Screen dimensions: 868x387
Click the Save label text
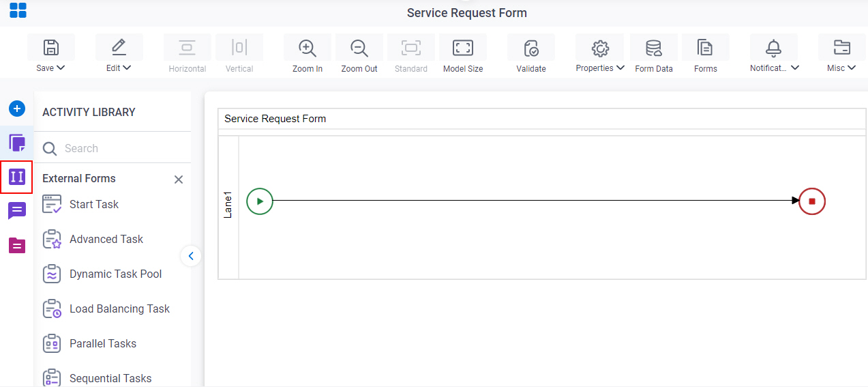[x=45, y=68]
